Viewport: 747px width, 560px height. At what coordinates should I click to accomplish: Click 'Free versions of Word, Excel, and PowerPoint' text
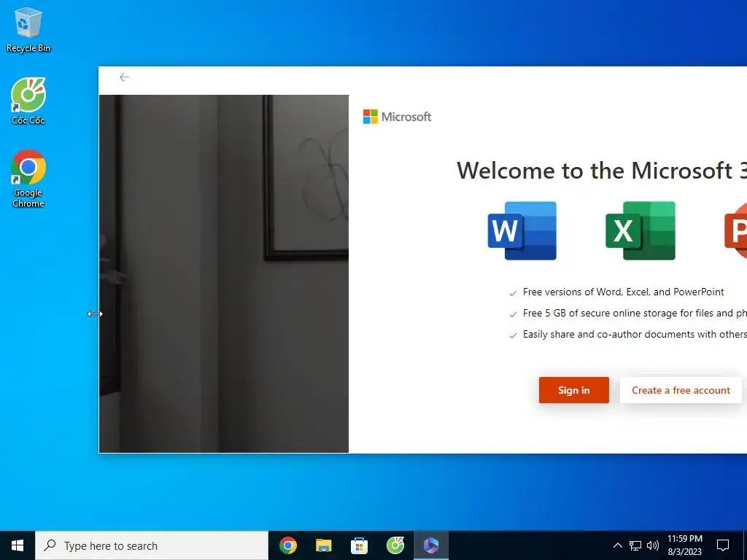tap(623, 292)
